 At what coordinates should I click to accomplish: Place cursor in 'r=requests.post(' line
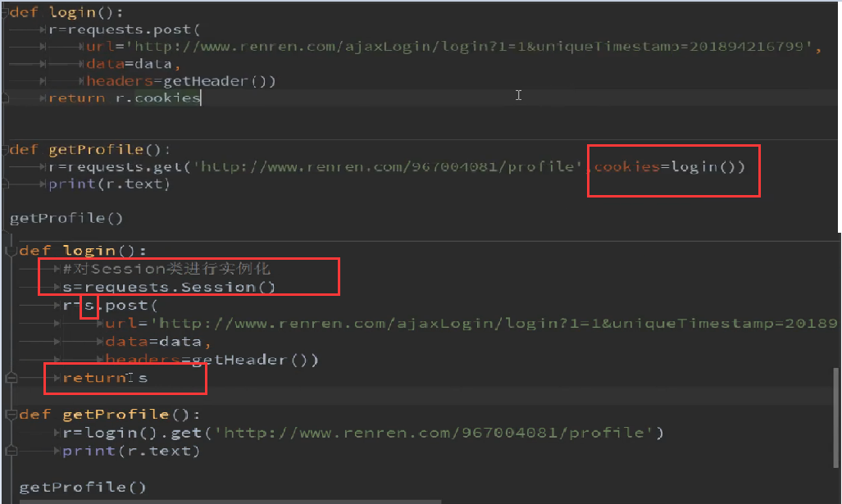[125, 30]
